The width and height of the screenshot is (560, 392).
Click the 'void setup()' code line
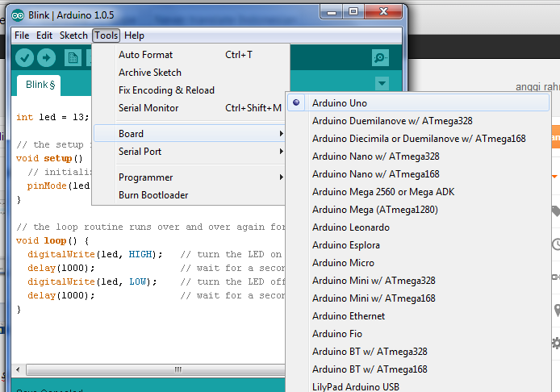click(x=49, y=158)
